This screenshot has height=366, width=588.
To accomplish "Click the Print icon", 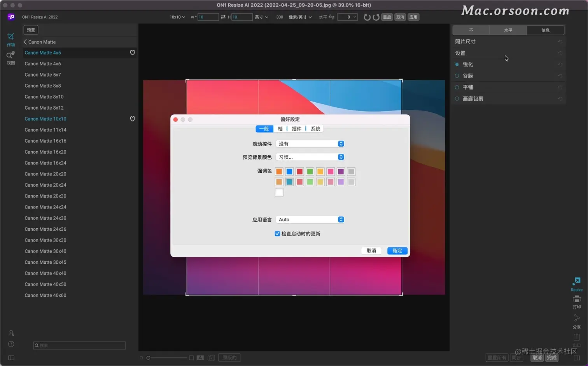I will tap(577, 299).
